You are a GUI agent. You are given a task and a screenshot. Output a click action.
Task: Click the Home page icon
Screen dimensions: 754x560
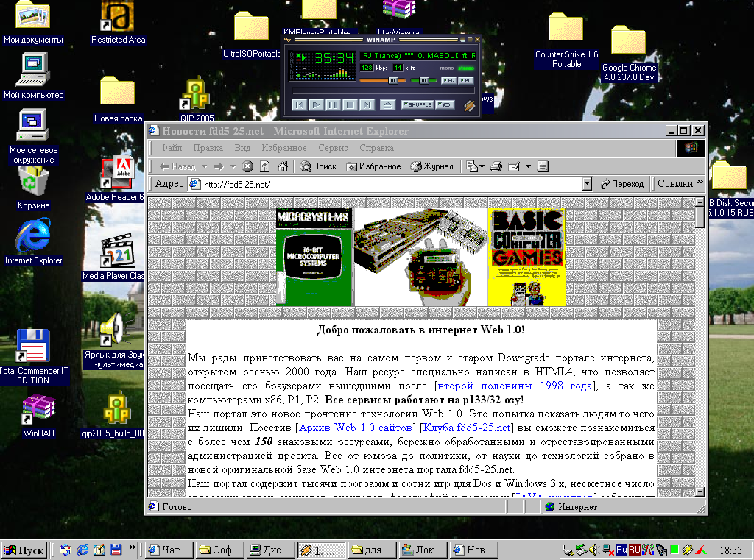pyautogui.click(x=283, y=166)
